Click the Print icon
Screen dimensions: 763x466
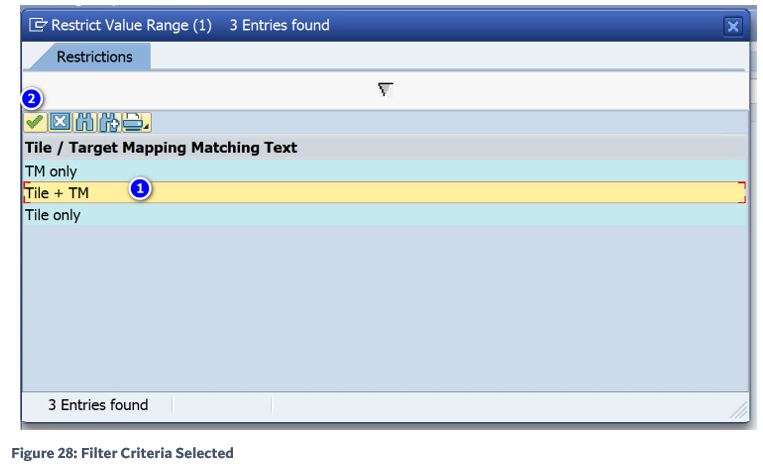click(130, 123)
